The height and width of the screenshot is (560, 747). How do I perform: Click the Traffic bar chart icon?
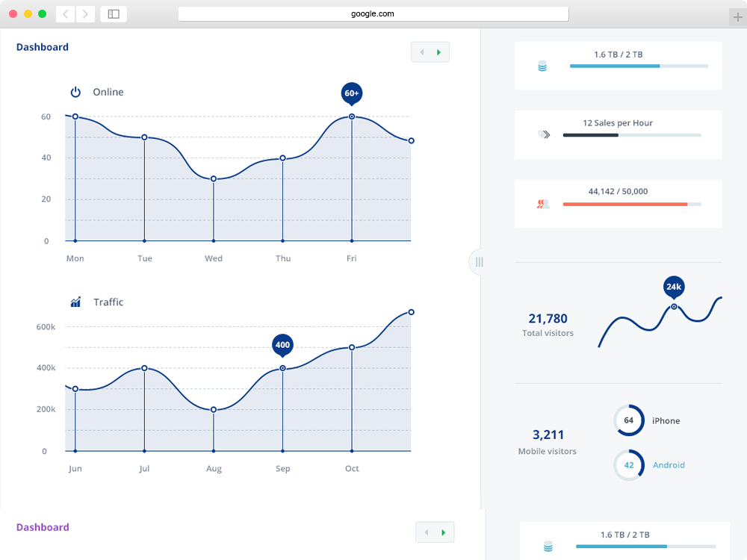(x=75, y=302)
